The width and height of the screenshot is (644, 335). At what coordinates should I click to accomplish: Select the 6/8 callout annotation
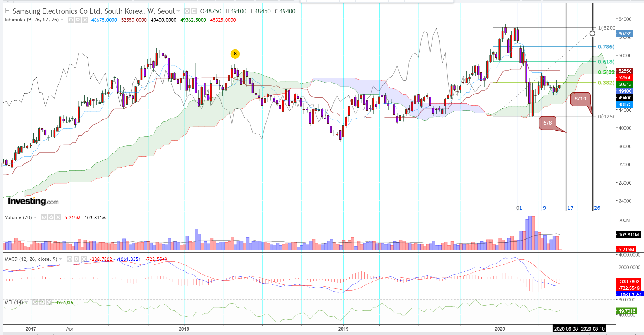548,123
